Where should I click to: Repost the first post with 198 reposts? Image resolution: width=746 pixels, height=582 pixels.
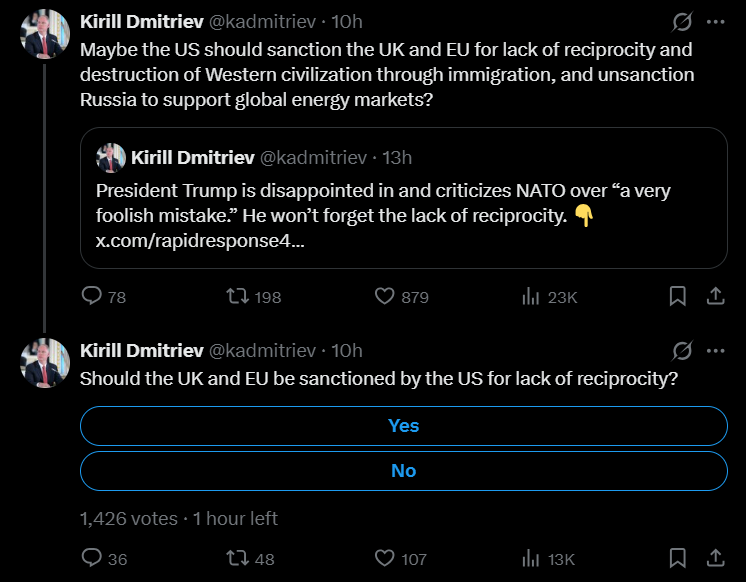click(237, 296)
